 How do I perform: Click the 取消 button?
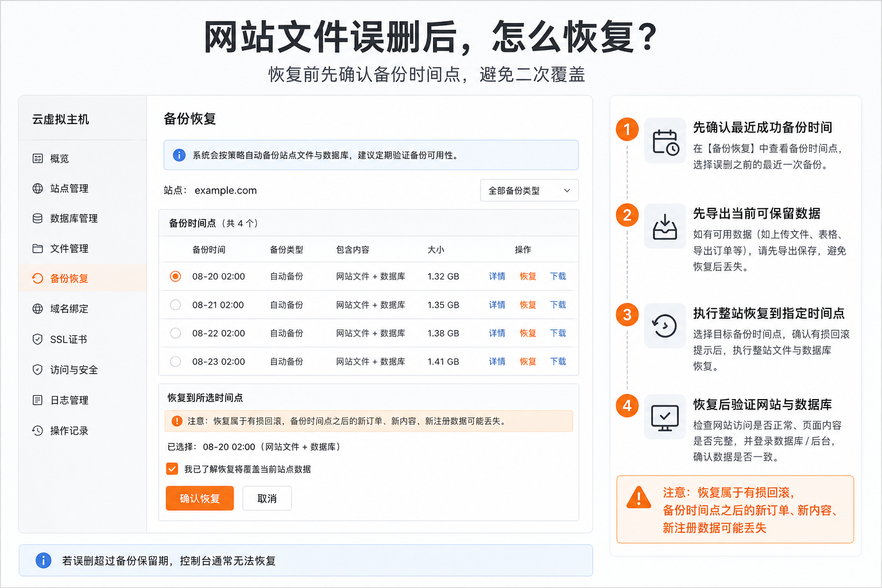tap(267, 498)
